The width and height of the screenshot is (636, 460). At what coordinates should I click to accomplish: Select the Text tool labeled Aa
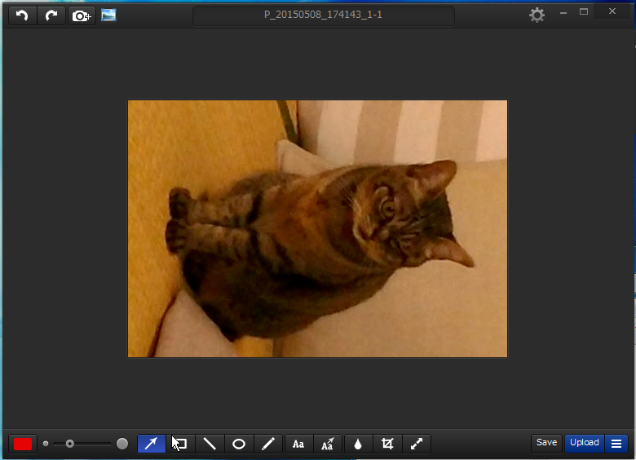[x=298, y=443]
